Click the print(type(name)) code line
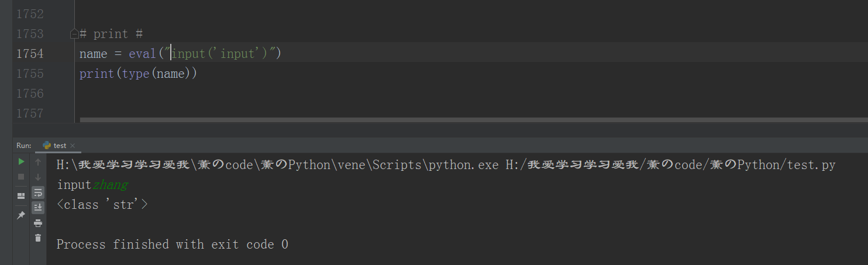 tap(138, 74)
